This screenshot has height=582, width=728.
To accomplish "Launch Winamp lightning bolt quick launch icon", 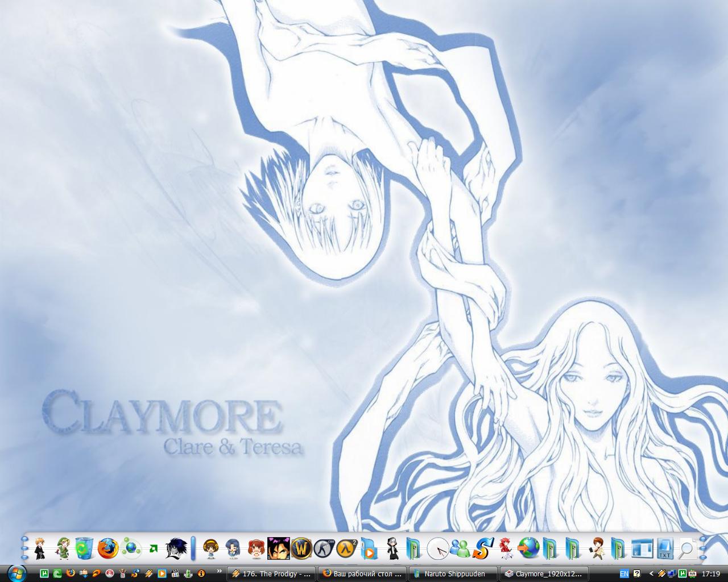I will [148, 573].
